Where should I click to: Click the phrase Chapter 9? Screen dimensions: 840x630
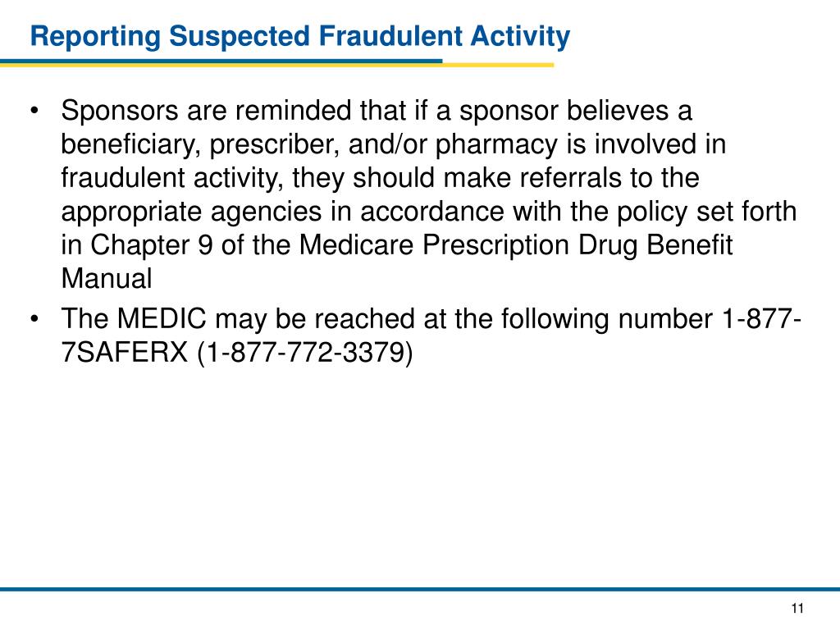coord(151,245)
